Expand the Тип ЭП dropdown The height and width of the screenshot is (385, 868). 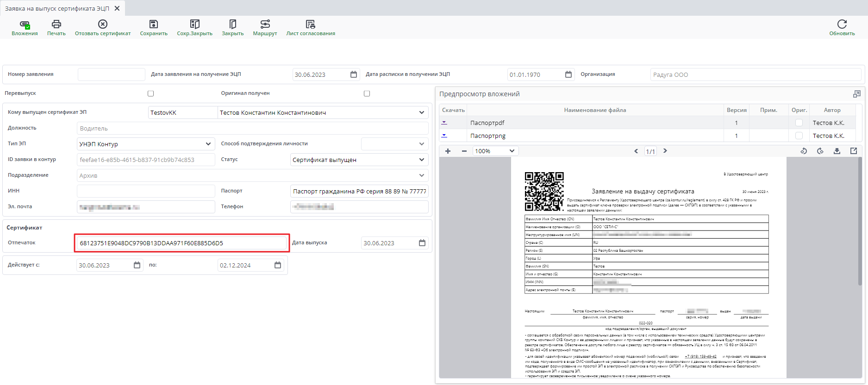pos(208,144)
